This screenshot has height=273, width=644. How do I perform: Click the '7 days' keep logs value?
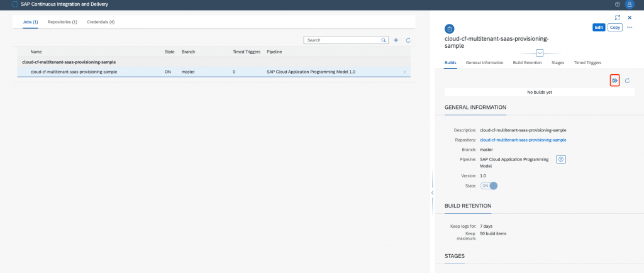[x=486, y=226]
